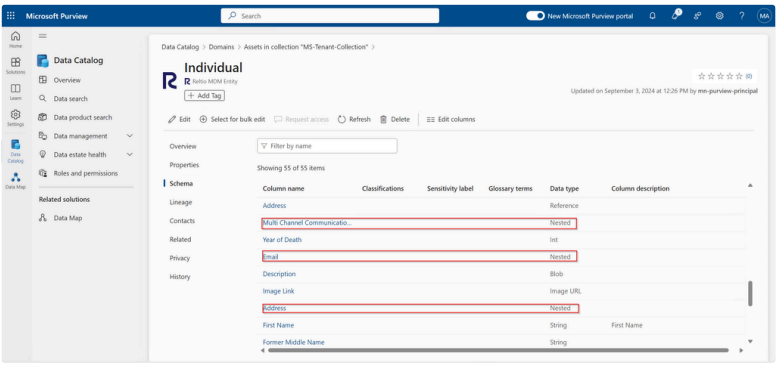Open Data Map in left rail
Screen dimensions: 777x368
[15, 181]
